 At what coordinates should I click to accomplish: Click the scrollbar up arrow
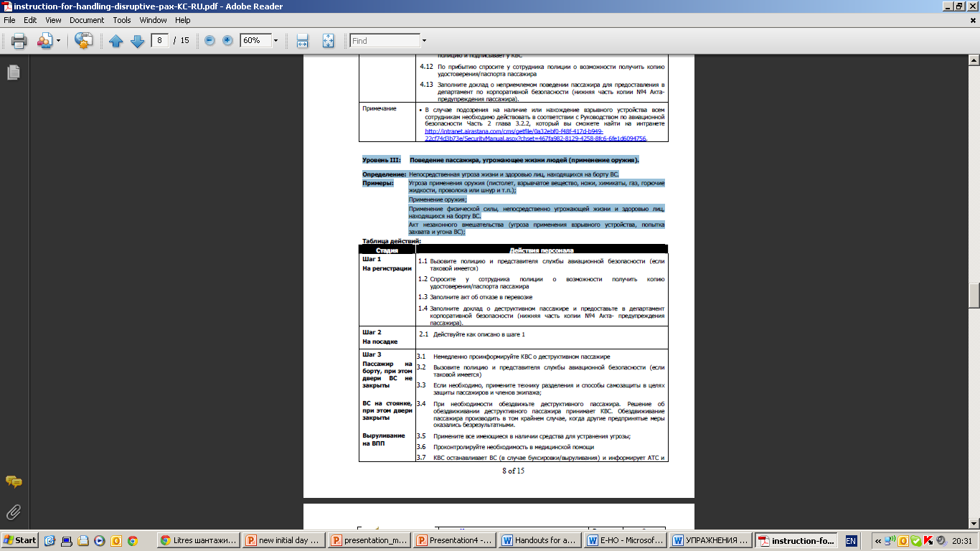pos(974,60)
